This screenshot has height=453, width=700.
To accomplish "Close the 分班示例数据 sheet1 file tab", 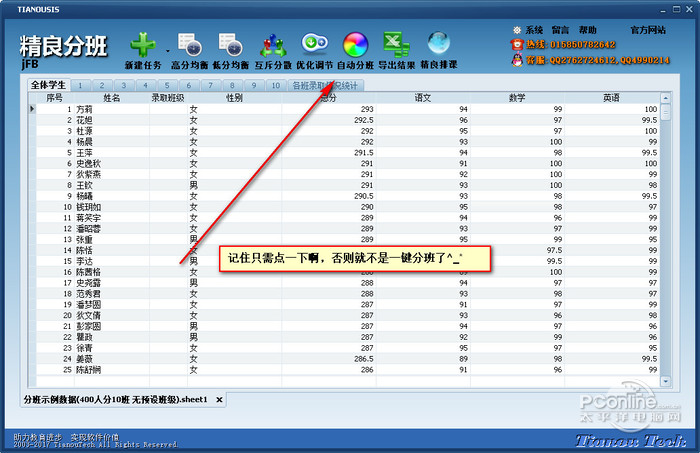I will click(219, 400).
